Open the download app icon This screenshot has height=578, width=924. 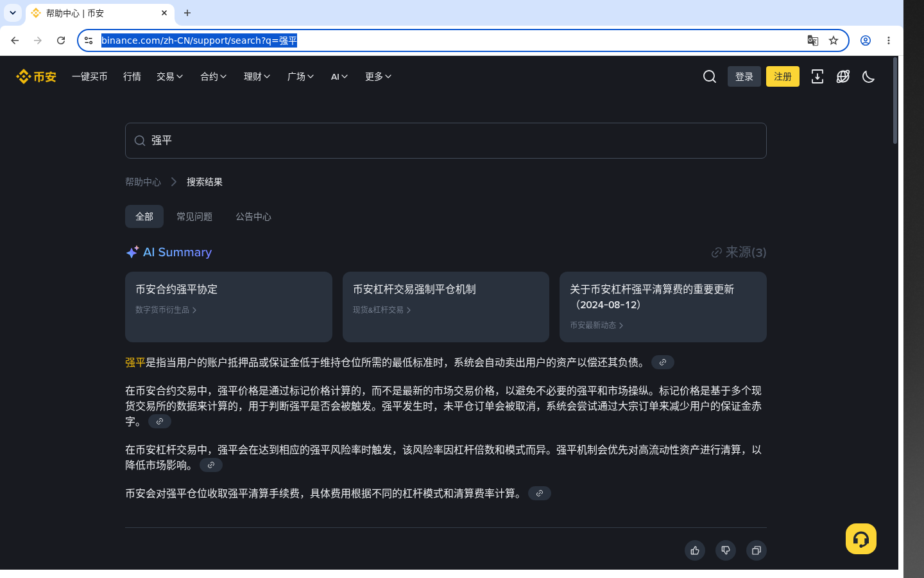(x=817, y=76)
